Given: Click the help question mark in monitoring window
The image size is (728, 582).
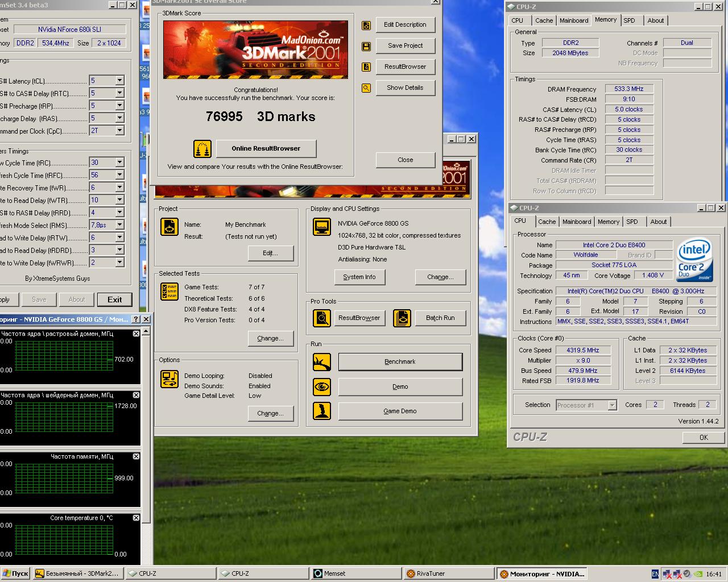Looking at the screenshot, I should [136, 319].
